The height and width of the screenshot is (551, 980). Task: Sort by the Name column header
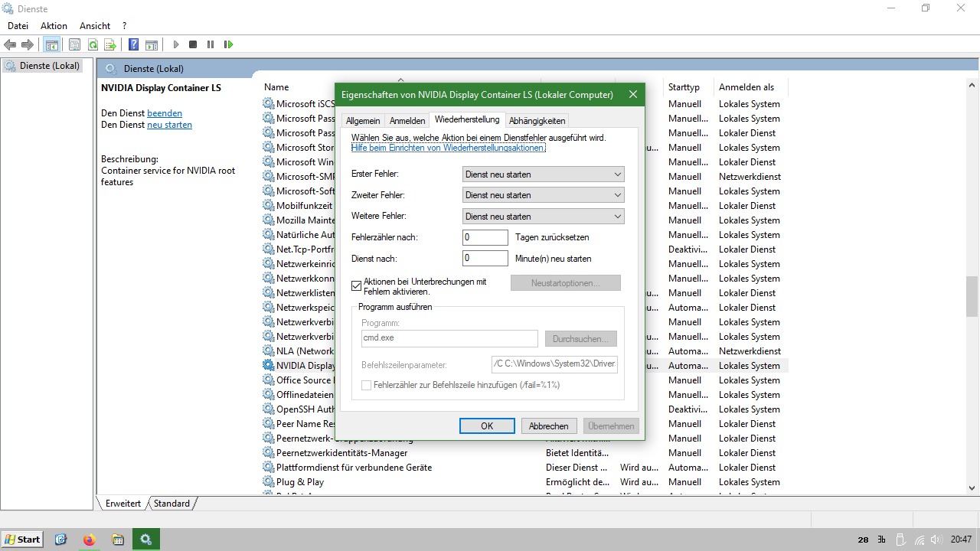click(x=276, y=87)
